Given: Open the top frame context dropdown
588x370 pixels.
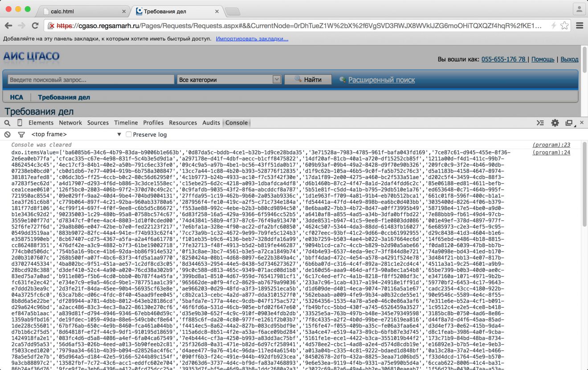Looking at the screenshot, I should (76, 134).
